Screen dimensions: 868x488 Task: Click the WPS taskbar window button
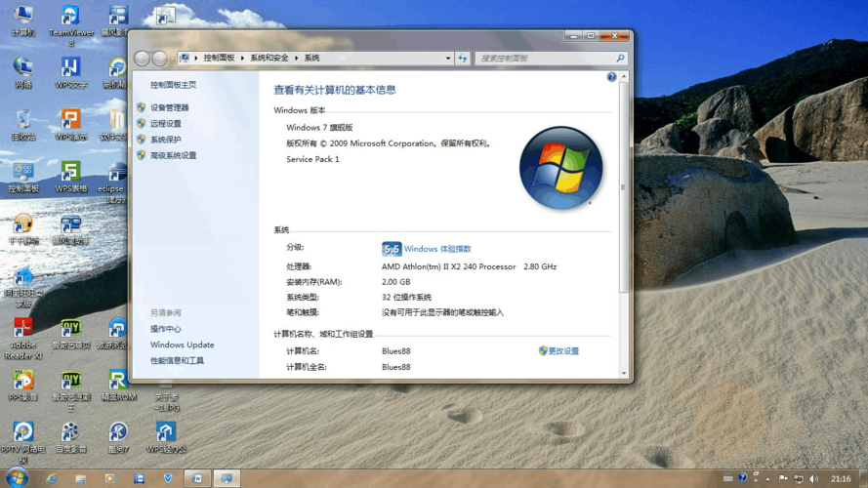point(197,478)
